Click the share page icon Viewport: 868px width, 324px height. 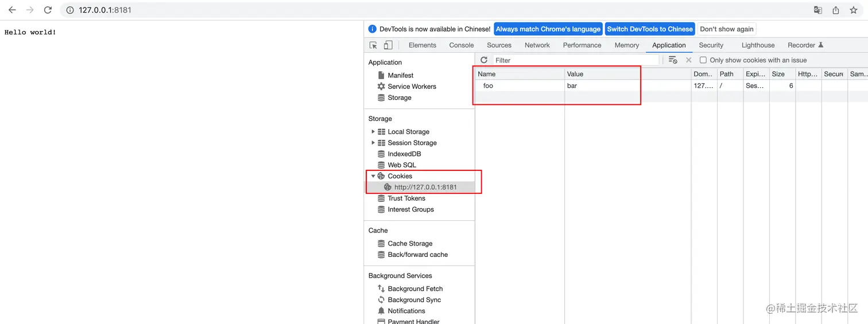click(836, 10)
